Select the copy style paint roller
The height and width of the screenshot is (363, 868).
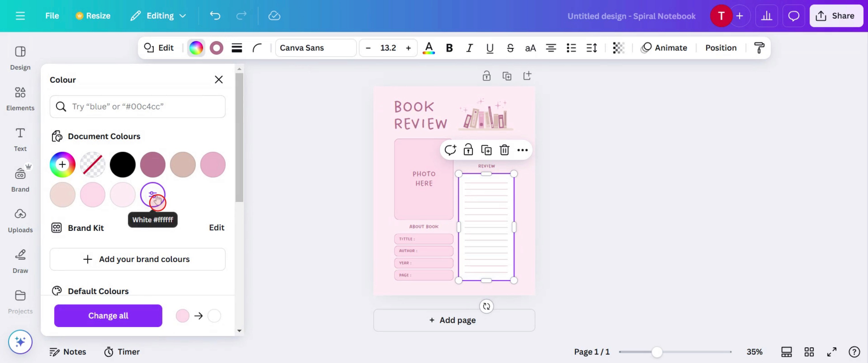[x=759, y=48]
